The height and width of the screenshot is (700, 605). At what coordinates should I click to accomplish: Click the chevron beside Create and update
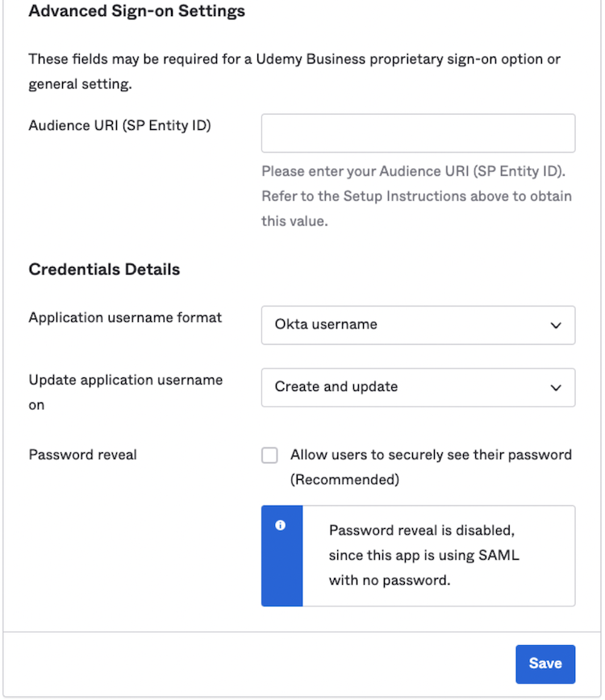click(x=556, y=387)
